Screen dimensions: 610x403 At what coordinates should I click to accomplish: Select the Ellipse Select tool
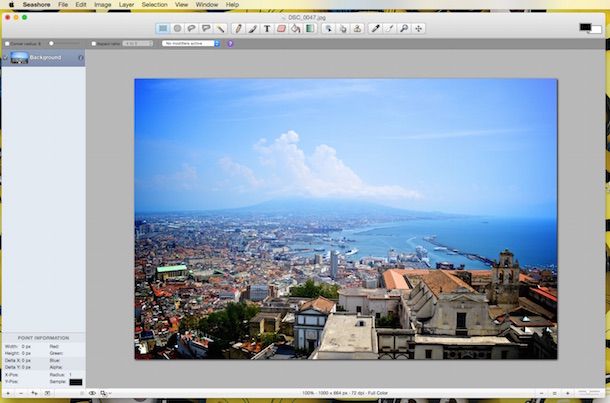177,28
